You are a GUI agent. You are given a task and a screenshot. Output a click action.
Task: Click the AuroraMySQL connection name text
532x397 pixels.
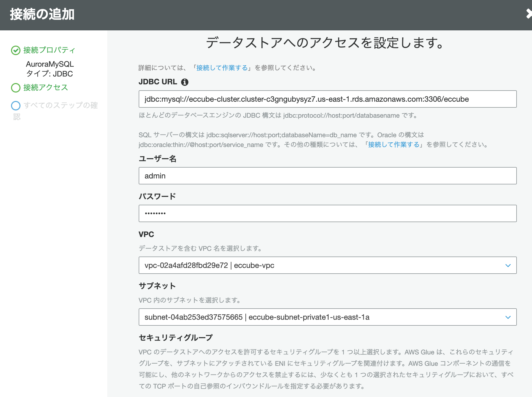coord(50,64)
